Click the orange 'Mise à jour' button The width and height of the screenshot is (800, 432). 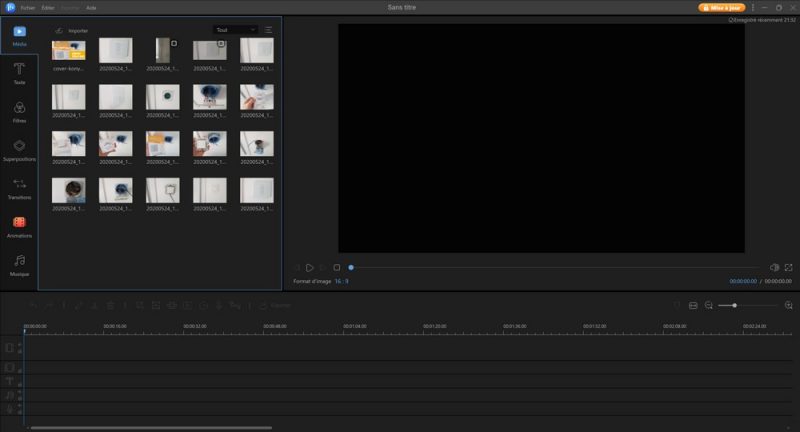(x=721, y=7)
